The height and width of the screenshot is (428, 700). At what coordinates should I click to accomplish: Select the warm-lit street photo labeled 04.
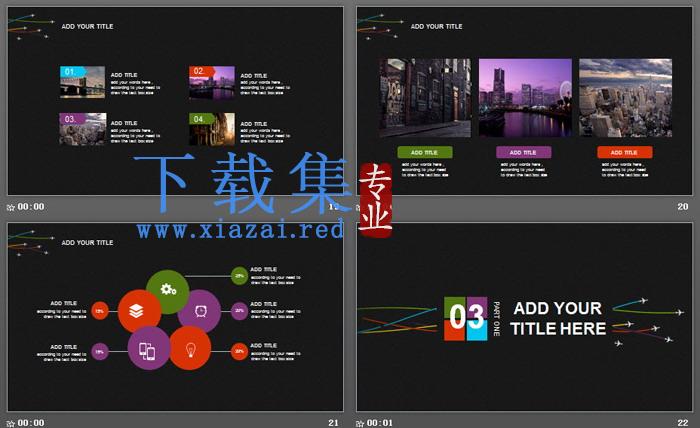(212, 129)
